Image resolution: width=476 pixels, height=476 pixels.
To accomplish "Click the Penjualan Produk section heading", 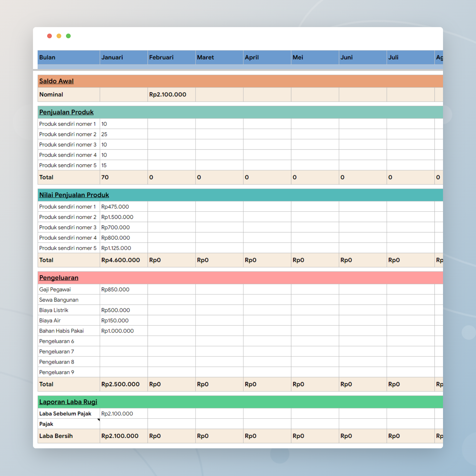I will pyautogui.click(x=66, y=112).
